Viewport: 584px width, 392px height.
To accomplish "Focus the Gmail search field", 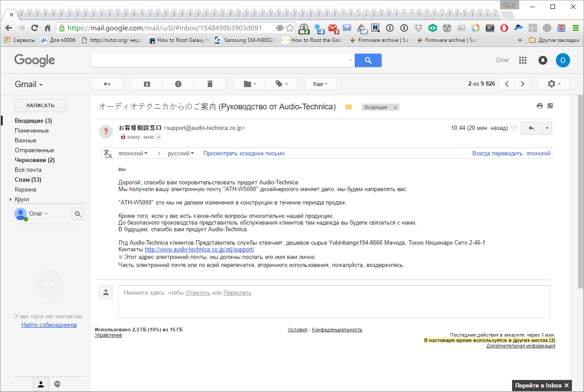I will point(219,60).
